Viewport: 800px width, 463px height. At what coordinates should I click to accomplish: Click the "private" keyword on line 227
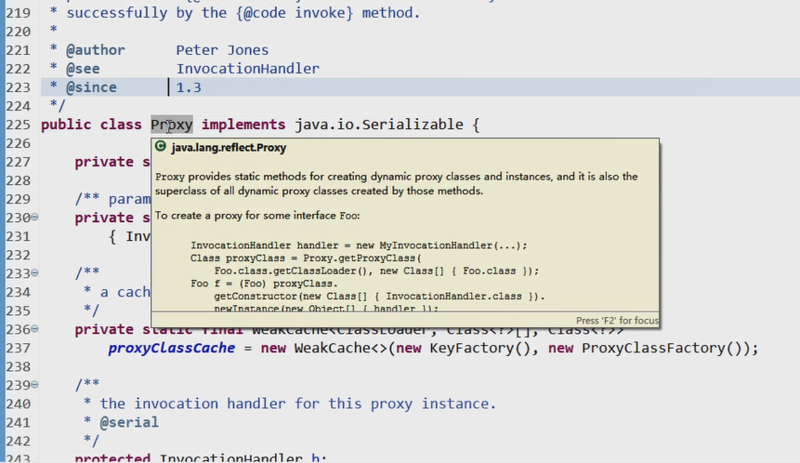[x=104, y=162]
